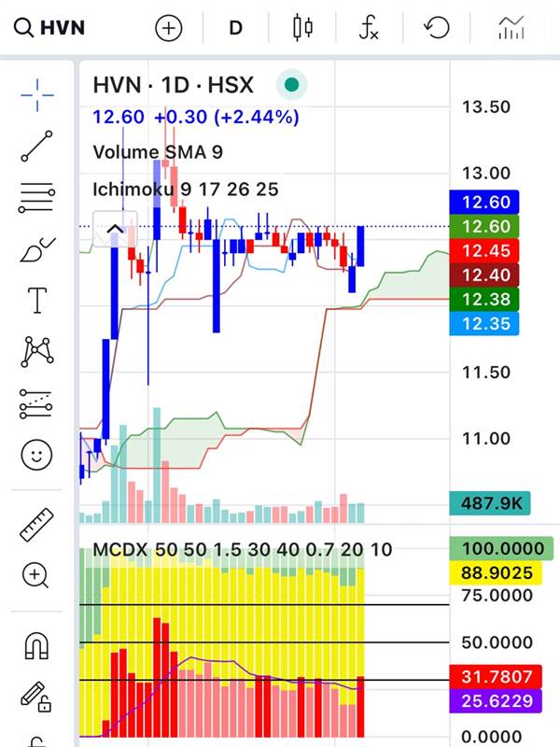Click the price change +0.30 (+2.44%) text
This screenshot has width=560, height=747.
point(227,117)
